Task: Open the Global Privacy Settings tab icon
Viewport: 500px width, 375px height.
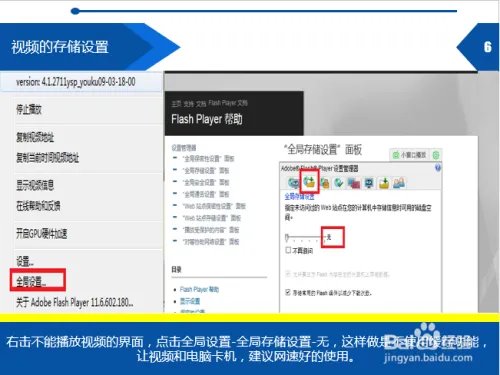Action: (x=294, y=183)
